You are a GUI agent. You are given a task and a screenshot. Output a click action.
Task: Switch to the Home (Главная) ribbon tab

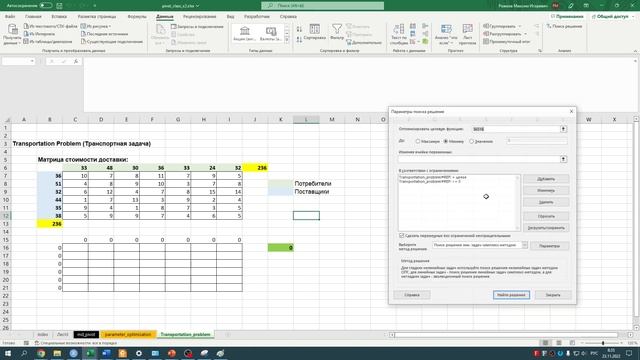(33, 17)
